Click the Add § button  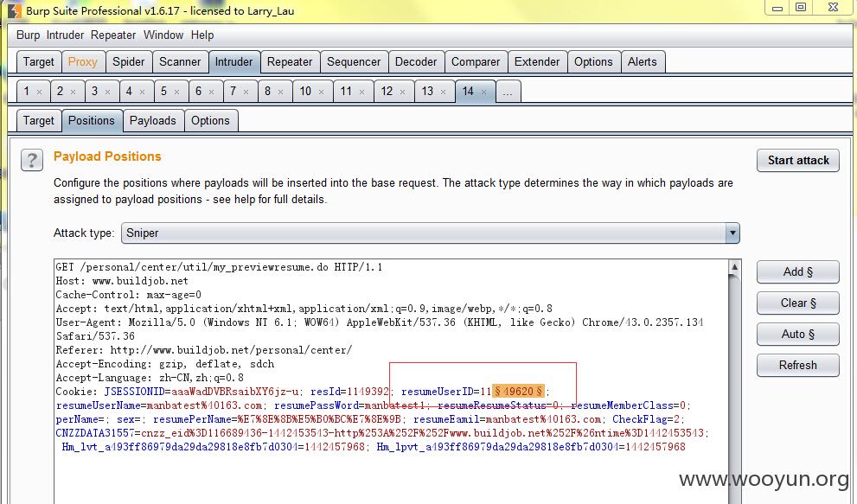pyautogui.click(x=798, y=272)
